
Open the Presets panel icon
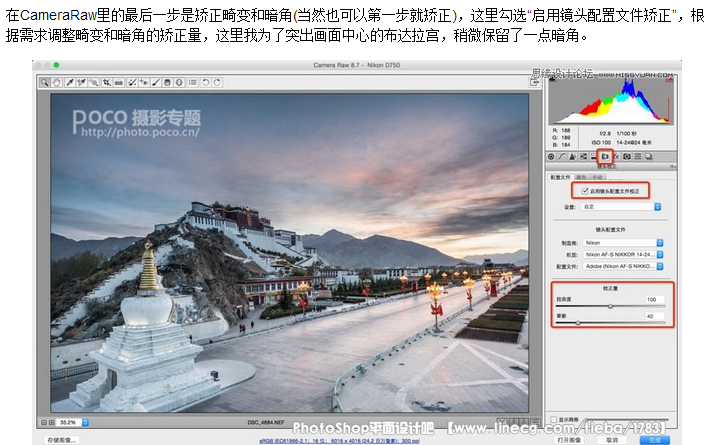(637, 157)
